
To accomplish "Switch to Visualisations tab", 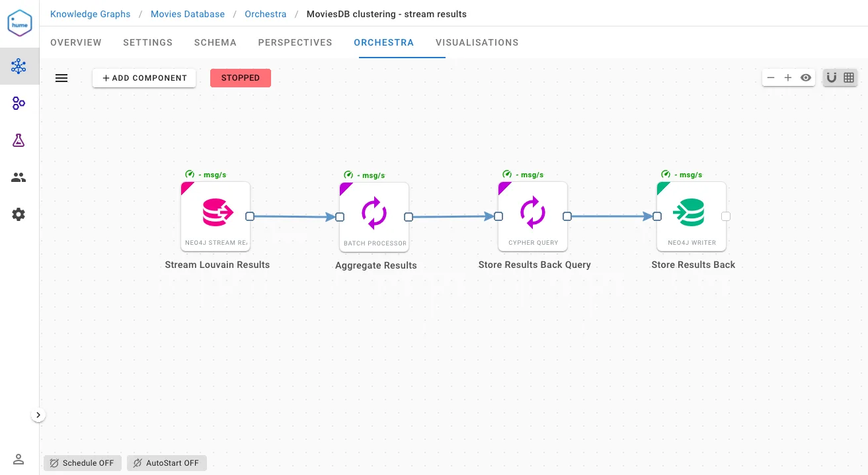I will [x=477, y=42].
